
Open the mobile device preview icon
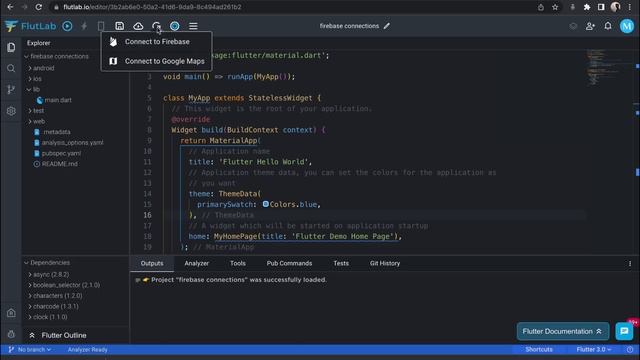101,26
